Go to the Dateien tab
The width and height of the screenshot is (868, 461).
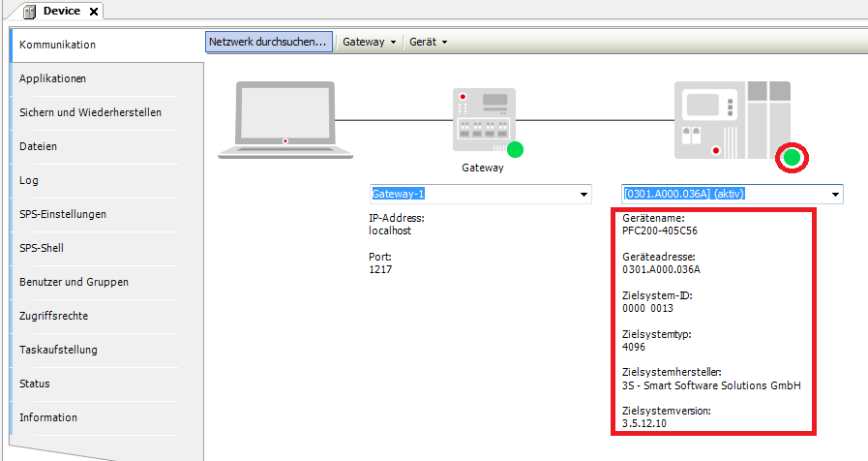[x=38, y=146]
